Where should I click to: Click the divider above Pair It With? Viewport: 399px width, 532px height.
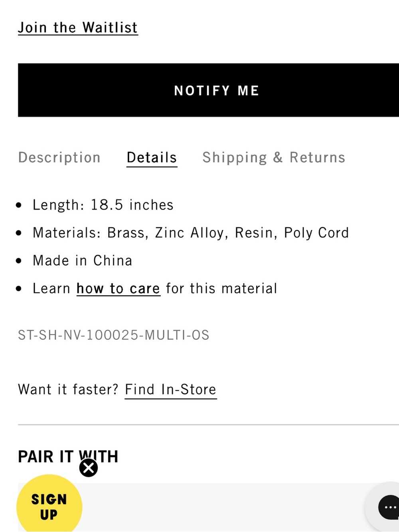click(208, 425)
